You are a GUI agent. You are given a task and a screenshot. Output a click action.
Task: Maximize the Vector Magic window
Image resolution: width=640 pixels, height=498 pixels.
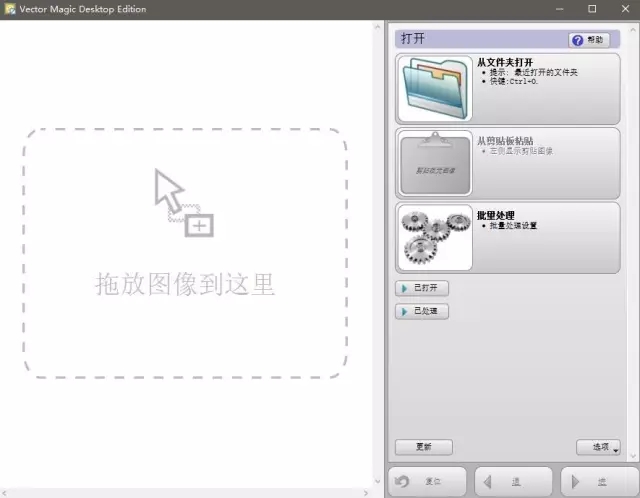point(592,9)
